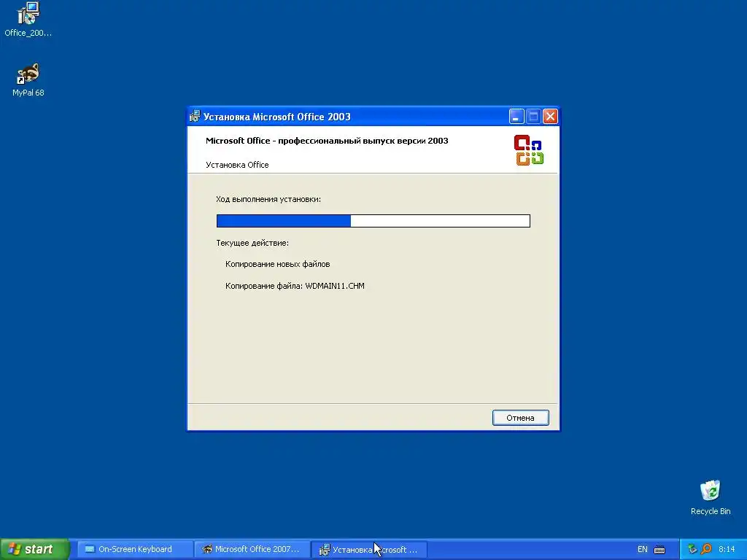747x560 pixels.
Task: Click the 'Установка Office' subtitle text
Action: (237, 165)
